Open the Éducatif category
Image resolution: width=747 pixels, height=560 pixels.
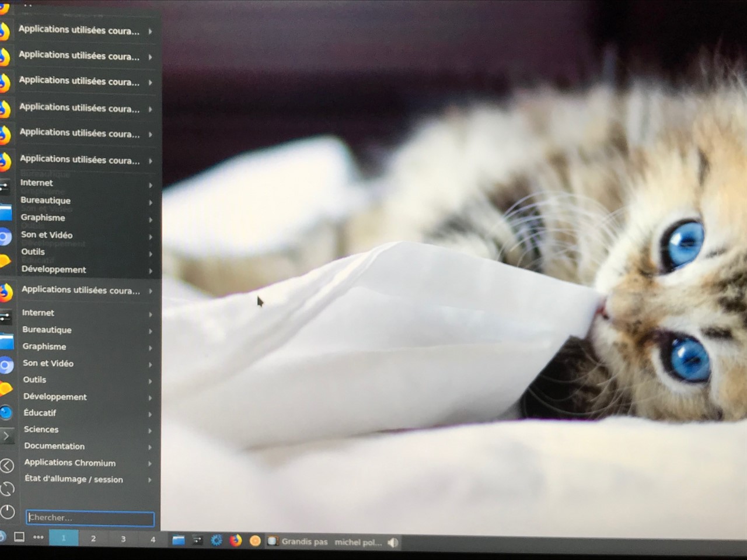[86, 413]
